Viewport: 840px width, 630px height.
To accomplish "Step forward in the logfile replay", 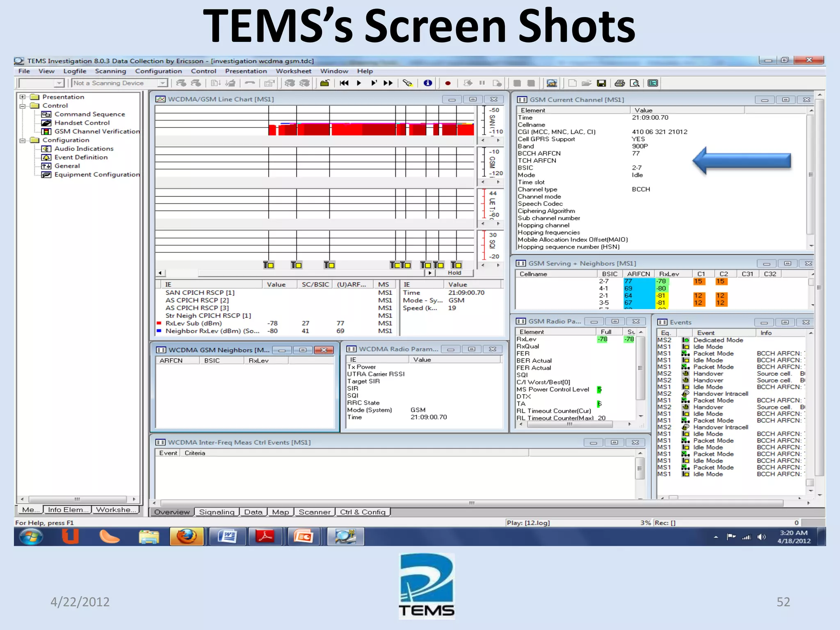I will (x=374, y=83).
